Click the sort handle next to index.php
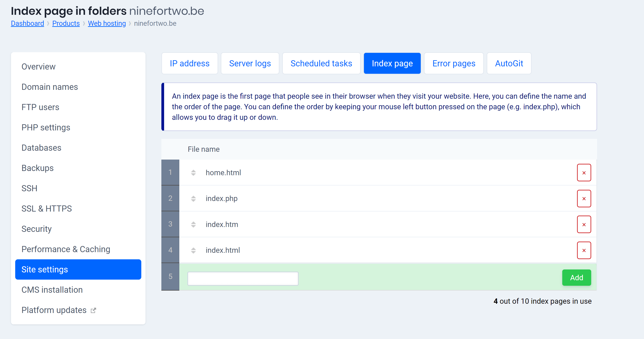644x339 pixels. (193, 199)
